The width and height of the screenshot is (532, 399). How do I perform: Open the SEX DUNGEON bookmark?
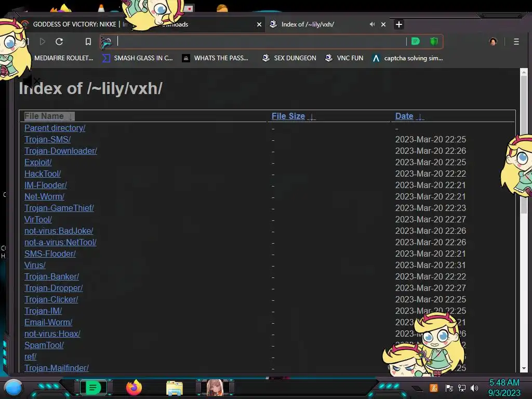coord(289,58)
